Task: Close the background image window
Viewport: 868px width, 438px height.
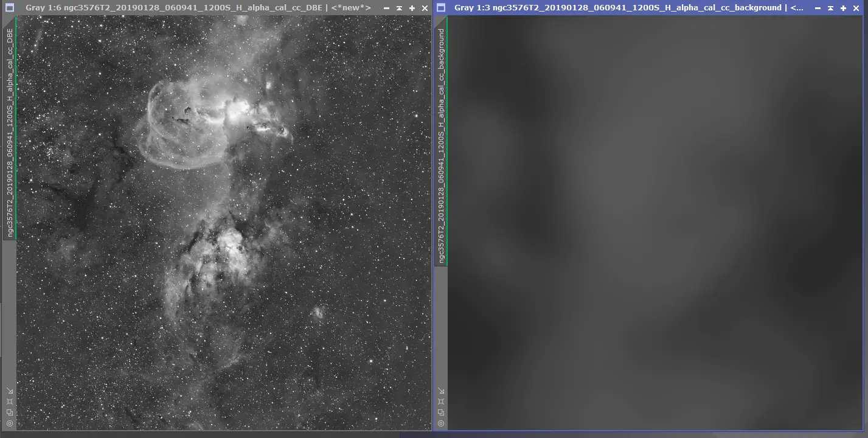Action: (x=856, y=8)
